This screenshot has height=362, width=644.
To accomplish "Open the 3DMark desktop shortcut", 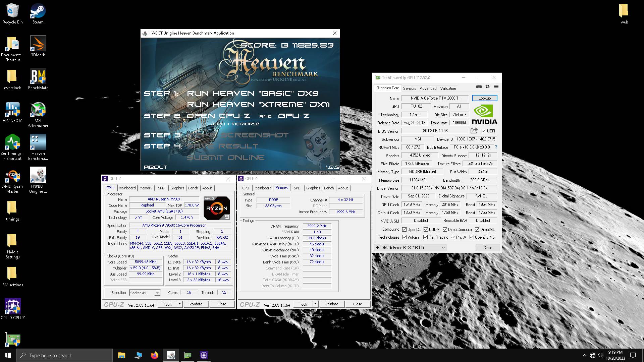I will coord(38,47).
